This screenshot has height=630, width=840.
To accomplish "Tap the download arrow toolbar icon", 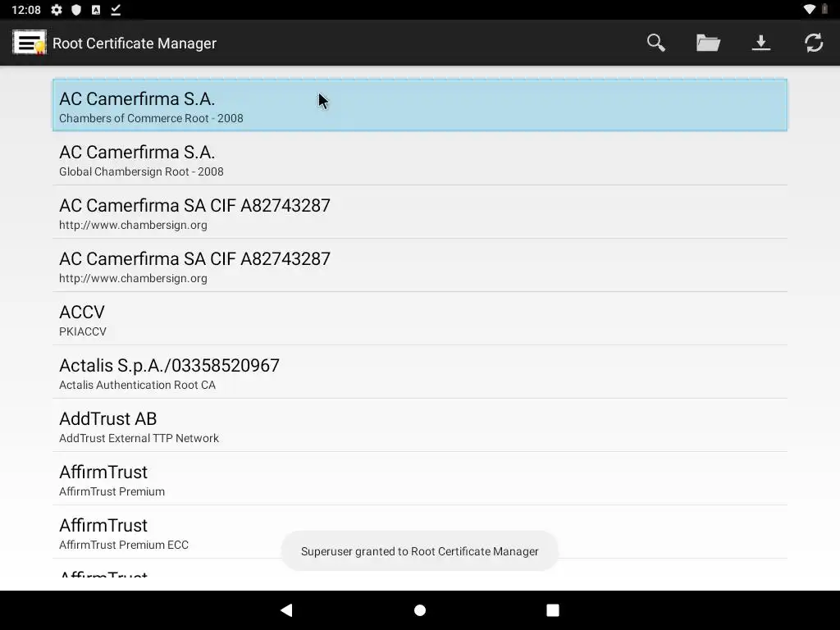I will (x=760, y=43).
